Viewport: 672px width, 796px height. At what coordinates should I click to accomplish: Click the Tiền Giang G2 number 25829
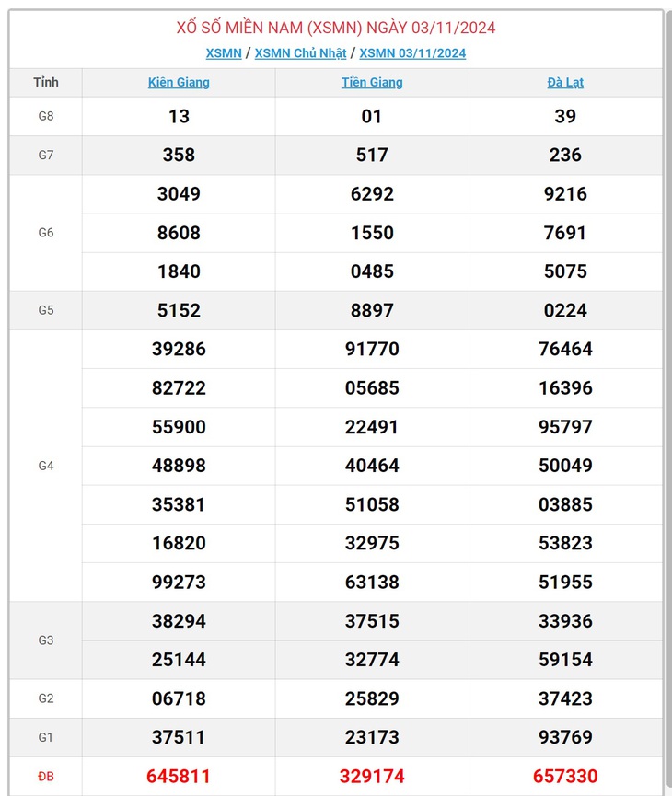pos(372,698)
